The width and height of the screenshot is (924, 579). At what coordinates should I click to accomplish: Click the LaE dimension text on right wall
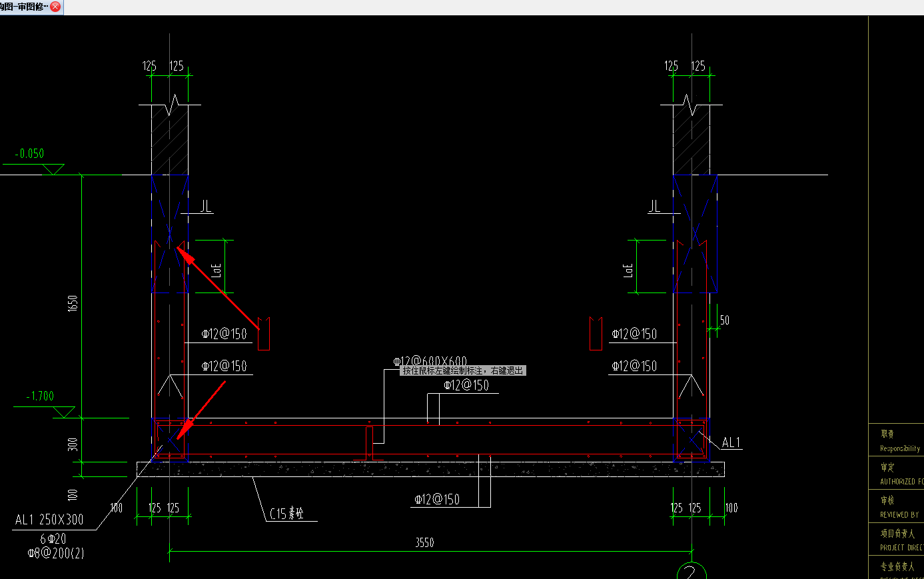[x=628, y=270]
